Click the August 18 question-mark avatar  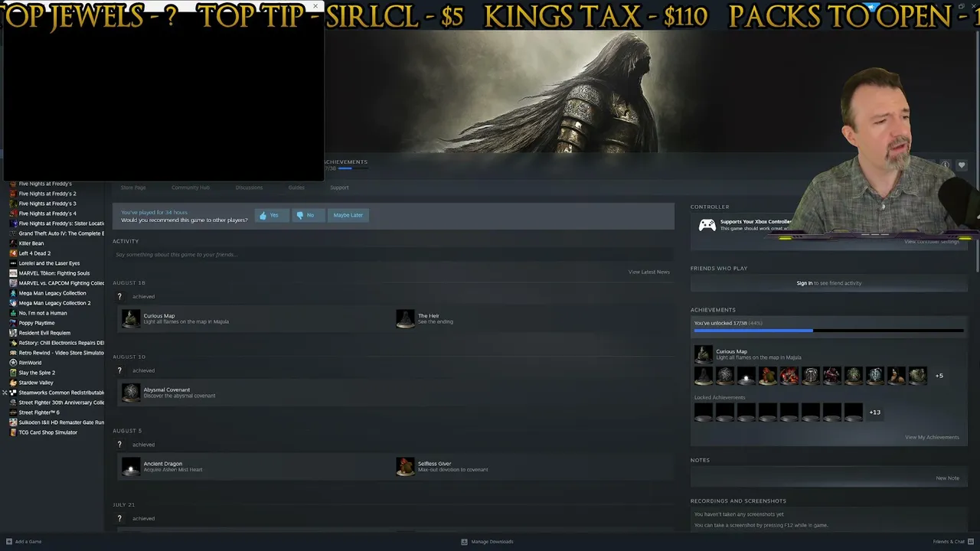[119, 296]
